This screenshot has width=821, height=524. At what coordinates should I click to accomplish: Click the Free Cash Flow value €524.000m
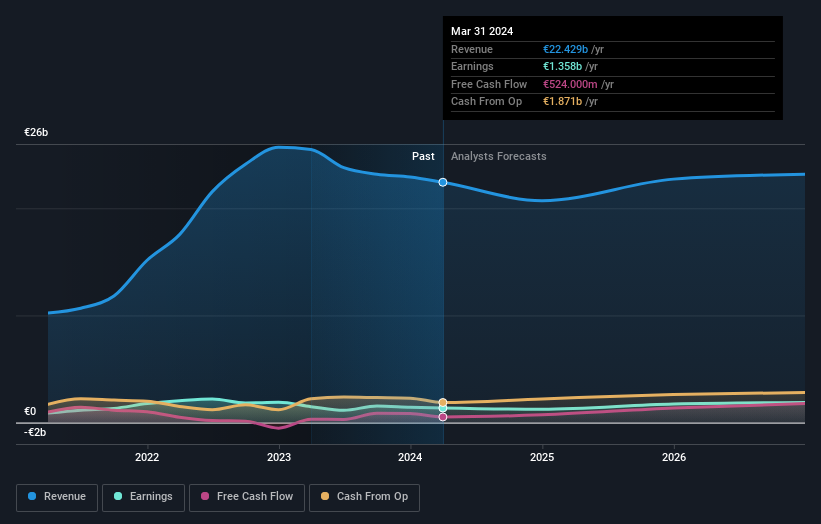point(570,84)
